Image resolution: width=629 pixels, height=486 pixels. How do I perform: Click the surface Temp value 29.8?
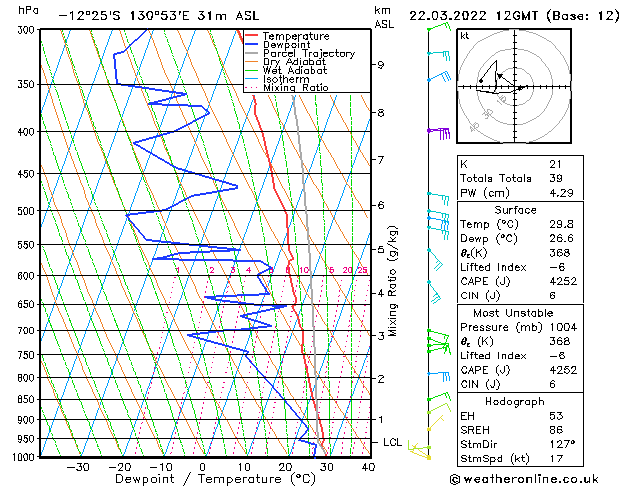561,224
